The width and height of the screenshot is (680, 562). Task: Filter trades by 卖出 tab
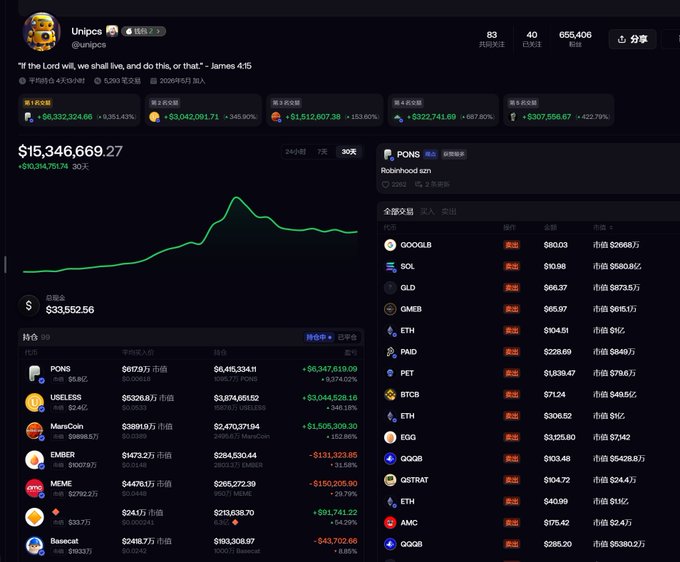click(x=449, y=212)
